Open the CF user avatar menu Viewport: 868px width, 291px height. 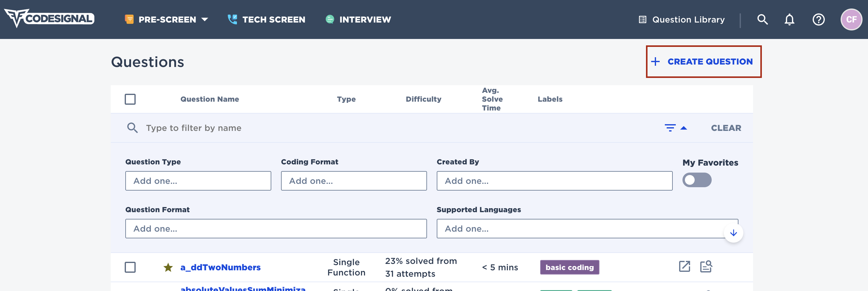(852, 19)
